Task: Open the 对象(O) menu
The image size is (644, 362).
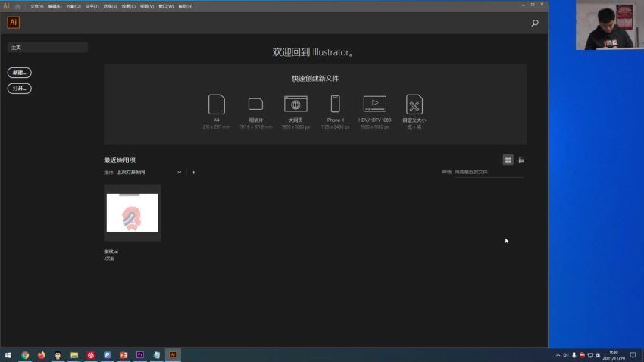Action: pos(73,6)
